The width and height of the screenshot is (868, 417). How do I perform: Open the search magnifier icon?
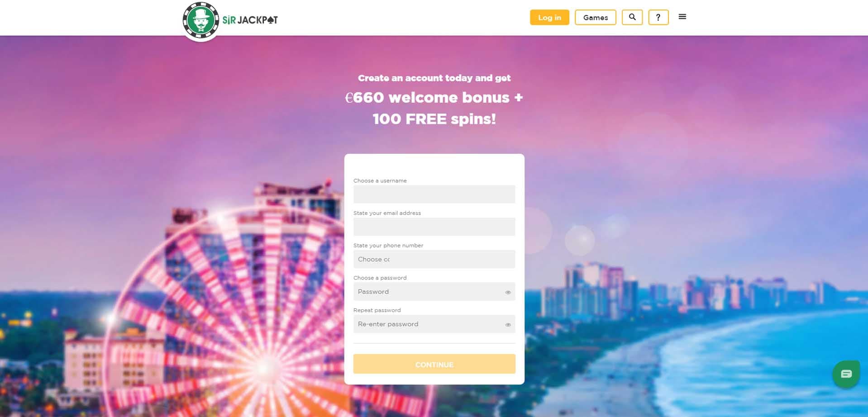pos(632,17)
